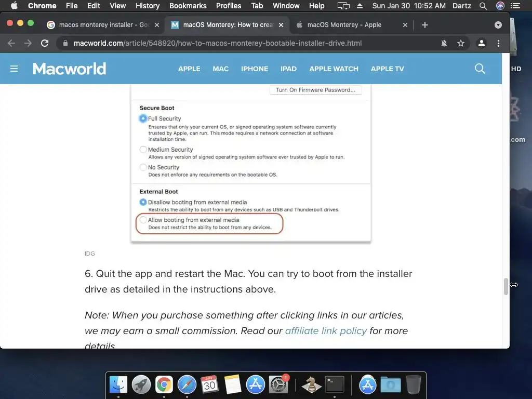Open Safari compass from the Dock

click(187, 385)
